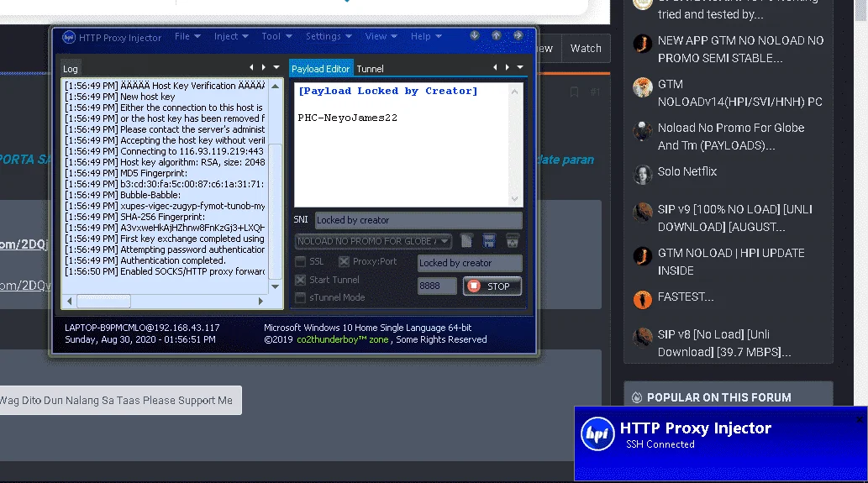
Task: Click Payload panel next-tab right arrow
Action: (x=507, y=67)
